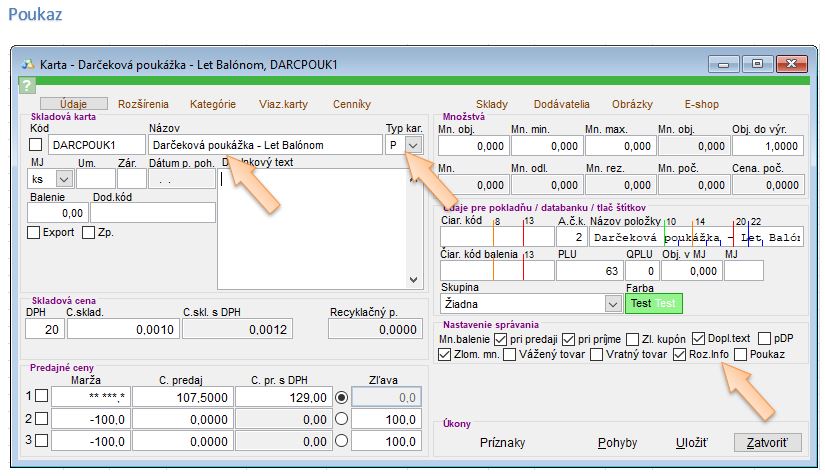Image resolution: width=825 pixels, height=476 pixels.
Task: Open Pohyby movements button
Action: pos(617,442)
